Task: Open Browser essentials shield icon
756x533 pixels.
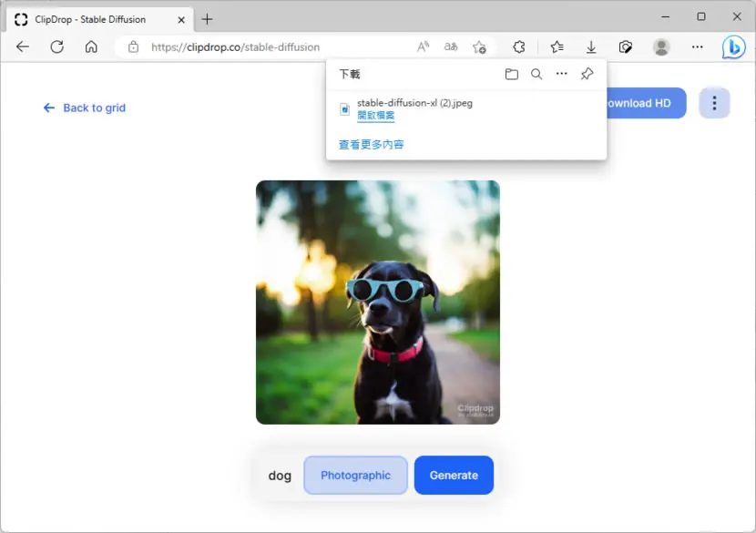Action: [626, 46]
